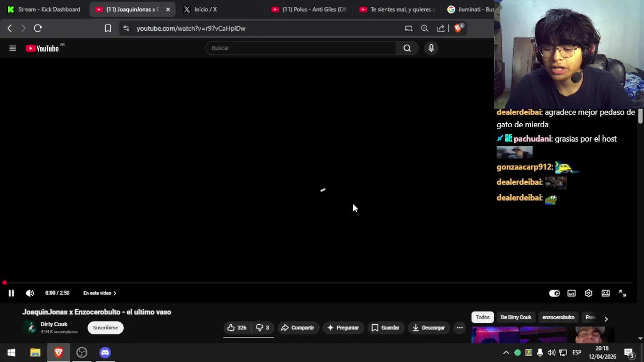644x362 pixels.
Task: Download video with Descargar button
Action: pyautogui.click(x=429, y=328)
